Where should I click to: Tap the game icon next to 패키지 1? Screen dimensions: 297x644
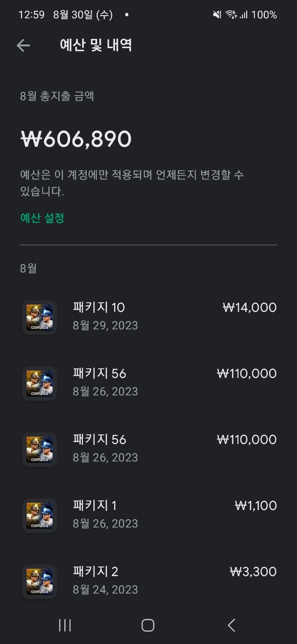(39, 516)
